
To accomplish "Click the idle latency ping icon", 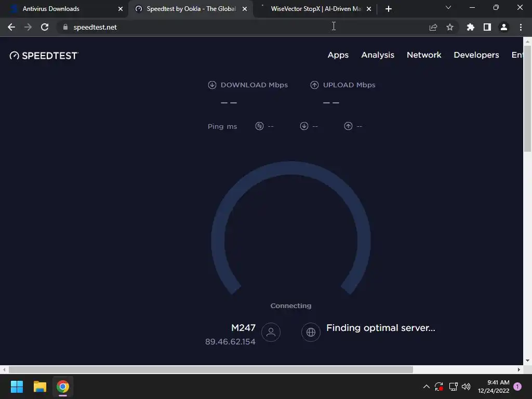I will pos(259,126).
